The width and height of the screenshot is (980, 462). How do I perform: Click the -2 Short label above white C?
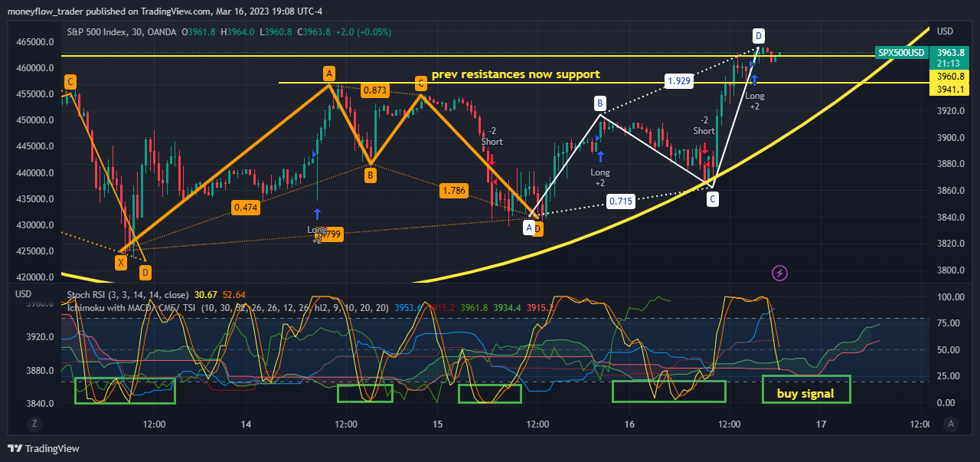[x=704, y=126]
